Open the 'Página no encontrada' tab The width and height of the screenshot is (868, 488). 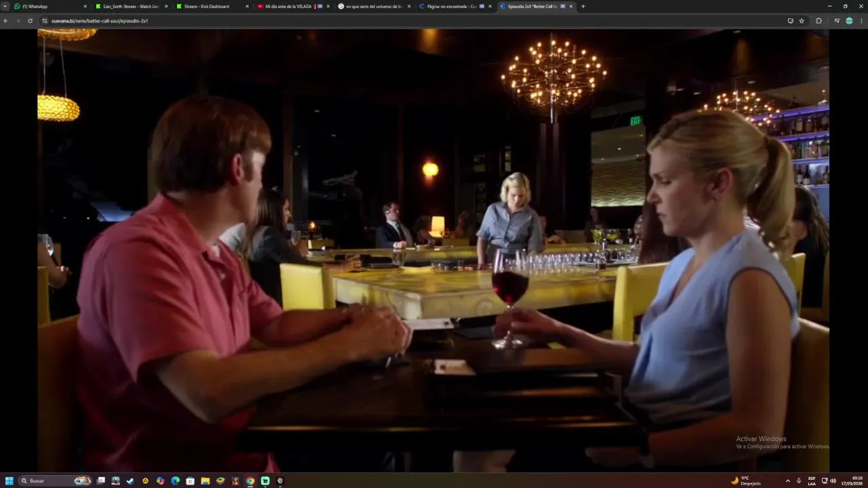click(455, 6)
